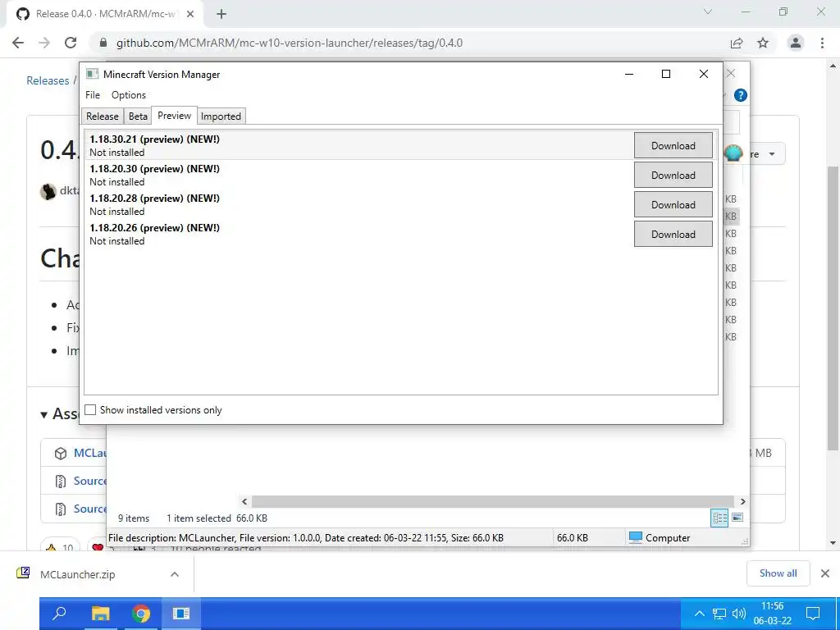The image size is (840, 630).
Task: Click the Version Manager taskbar icon
Action: (181, 613)
